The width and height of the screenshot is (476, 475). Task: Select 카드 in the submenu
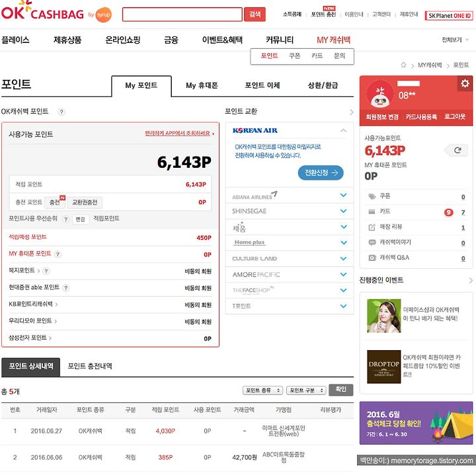pyautogui.click(x=317, y=55)
